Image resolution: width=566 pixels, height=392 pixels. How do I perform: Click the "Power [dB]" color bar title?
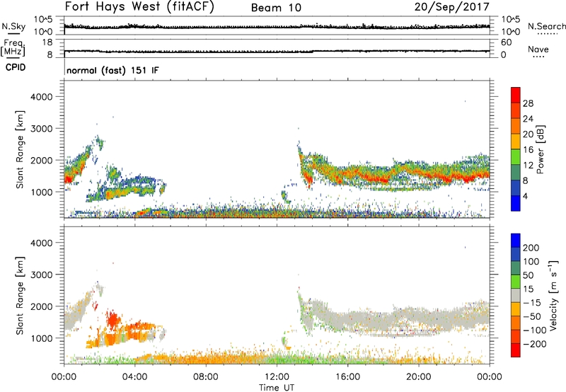click(x=541, y=149)
